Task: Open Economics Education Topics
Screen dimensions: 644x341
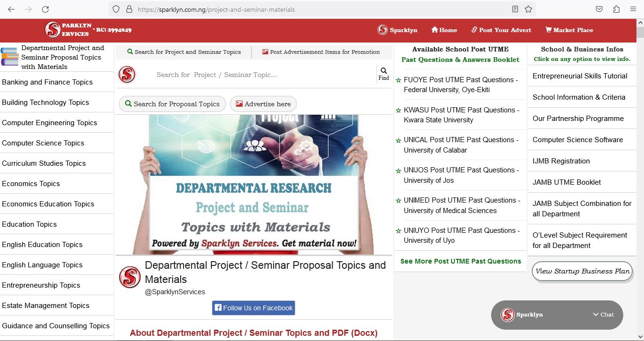Action: 48,204
